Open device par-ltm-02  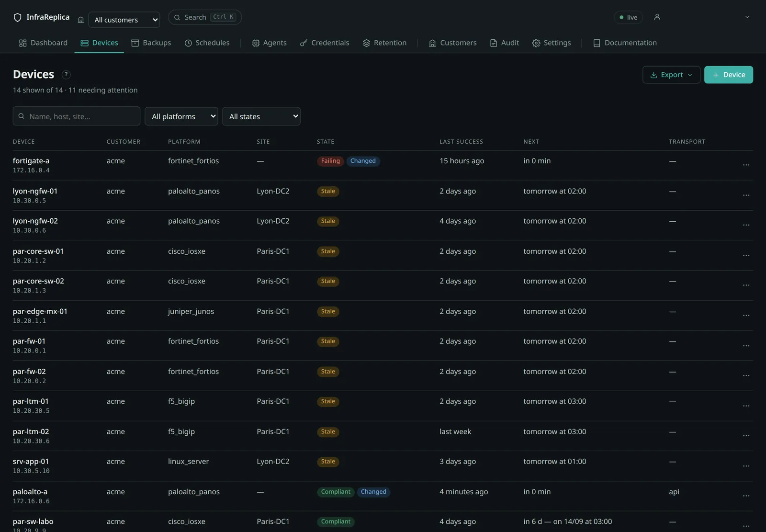(x=31, y=431)
